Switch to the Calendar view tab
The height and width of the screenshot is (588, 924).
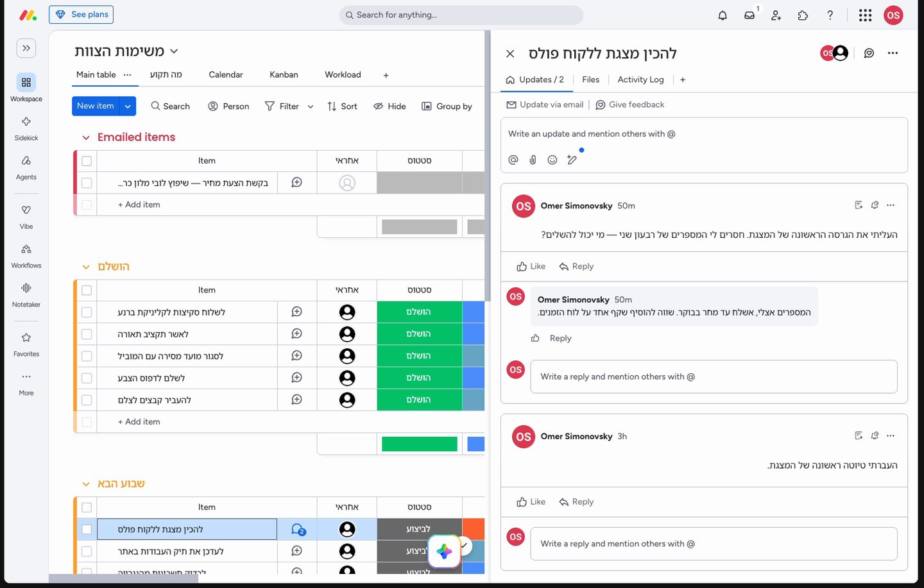click(x=226, y=75)
